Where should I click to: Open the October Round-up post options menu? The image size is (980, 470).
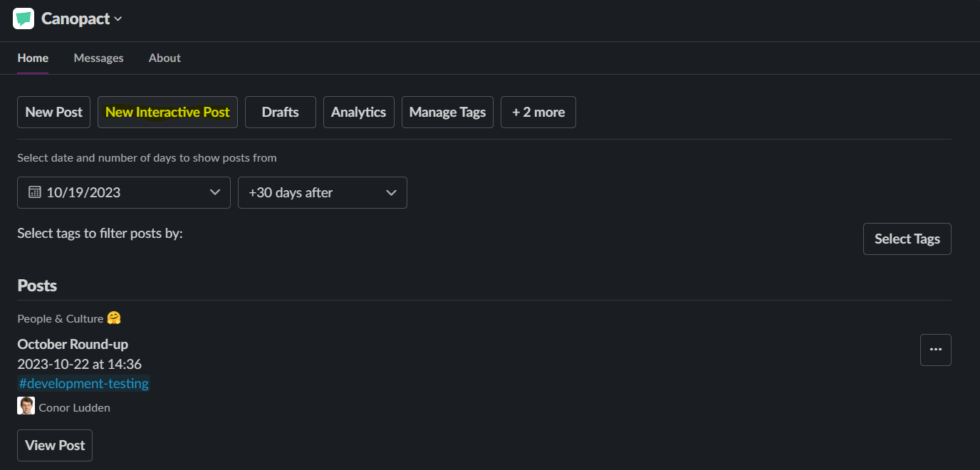tap(936, 350)
